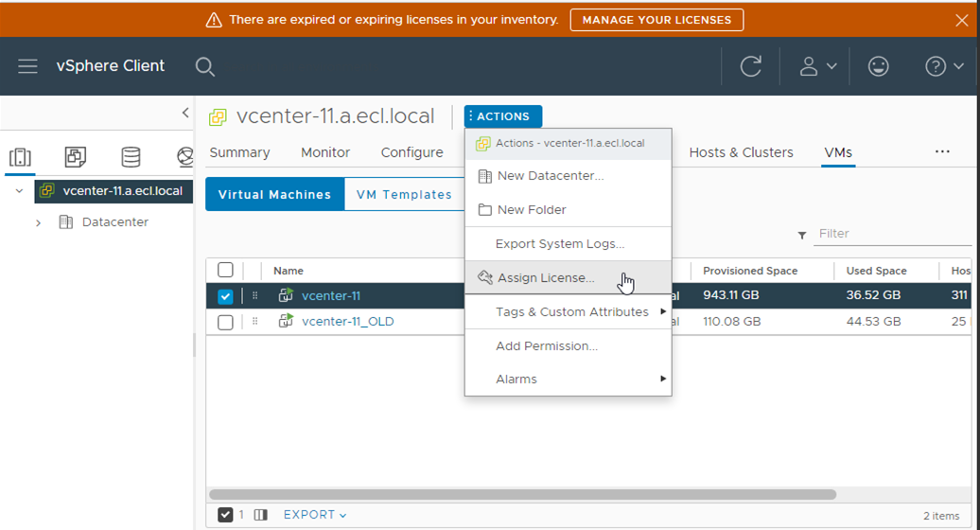This screenshot has height=530, width=980.
Task: Switch to Storage inventory icon
Action: [131, 157]
